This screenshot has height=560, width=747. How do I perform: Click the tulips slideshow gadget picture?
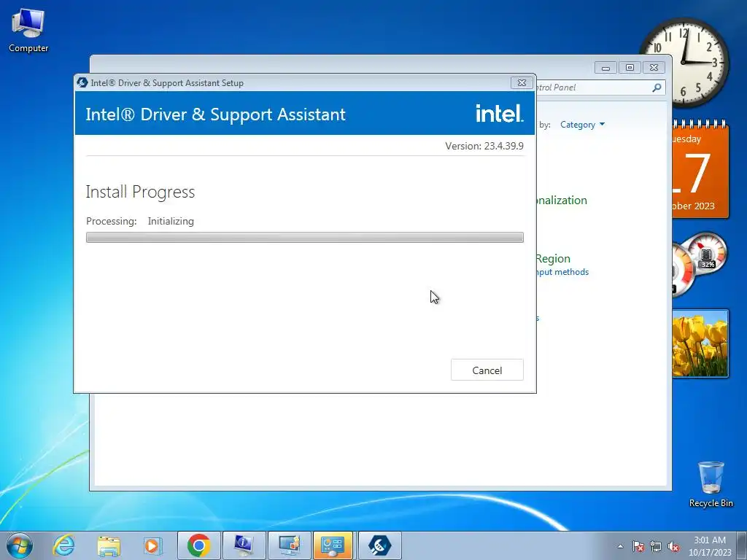click(700, 343)
